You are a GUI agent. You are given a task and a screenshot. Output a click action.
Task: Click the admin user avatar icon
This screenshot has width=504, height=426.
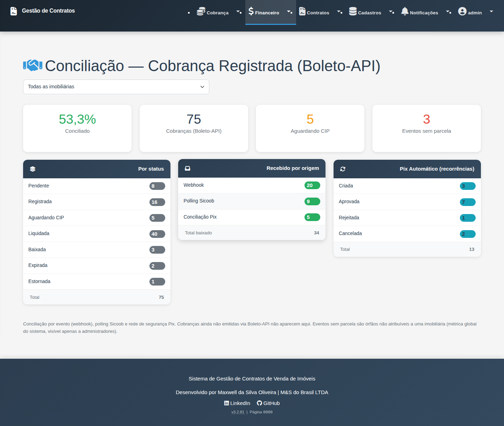tap(462, 11)
